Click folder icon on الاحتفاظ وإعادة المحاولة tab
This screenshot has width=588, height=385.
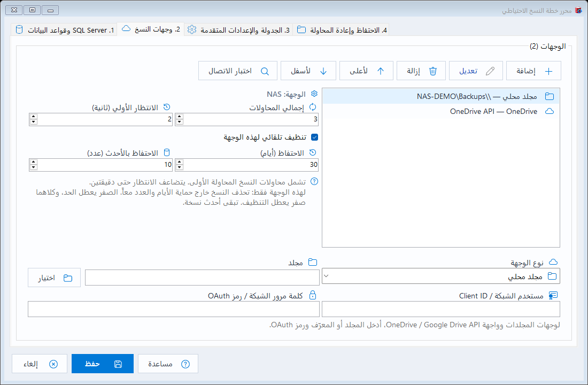301,29
